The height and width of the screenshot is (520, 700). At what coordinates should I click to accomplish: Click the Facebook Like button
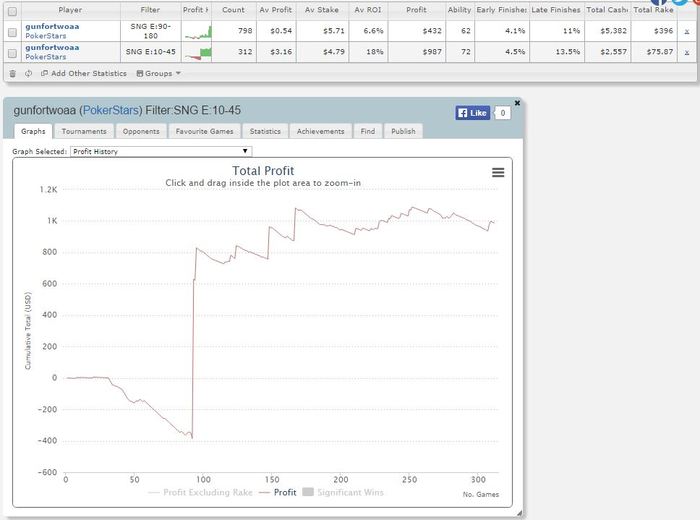pyautogui.click(x=472, y=113)
